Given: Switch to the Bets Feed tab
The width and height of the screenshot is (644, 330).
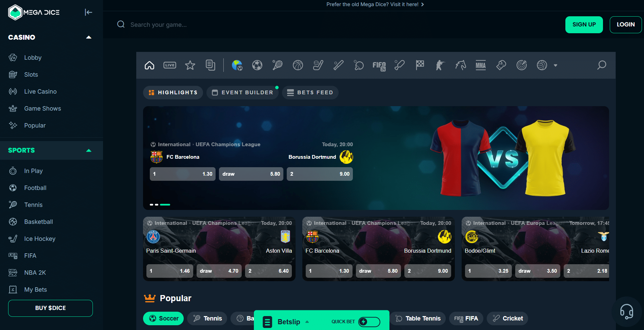Looking at the screenshot, I should [310, 93].
